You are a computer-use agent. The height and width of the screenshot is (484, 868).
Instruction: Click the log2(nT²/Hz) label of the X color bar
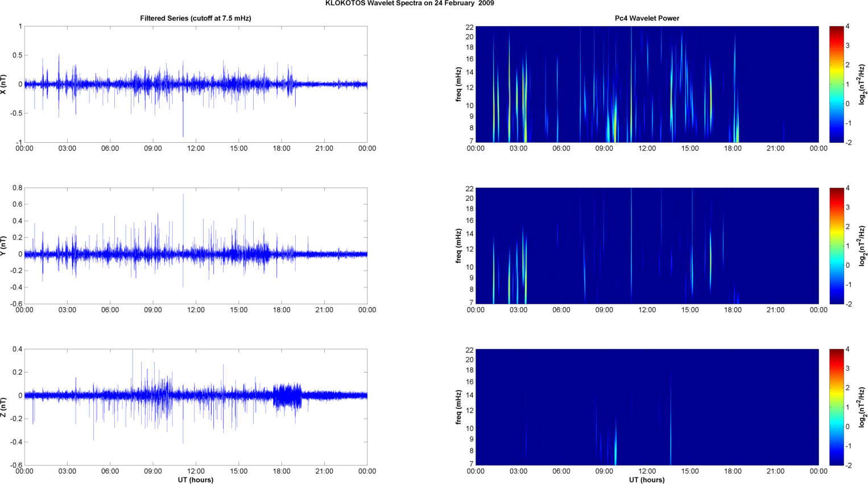(862, 84)
